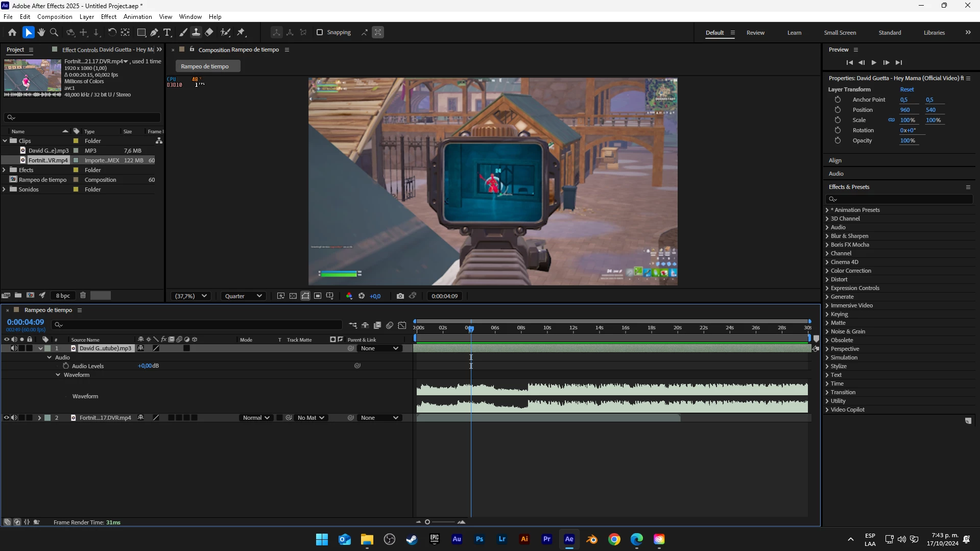Create a new folder in Project panel

click(18, 295)
